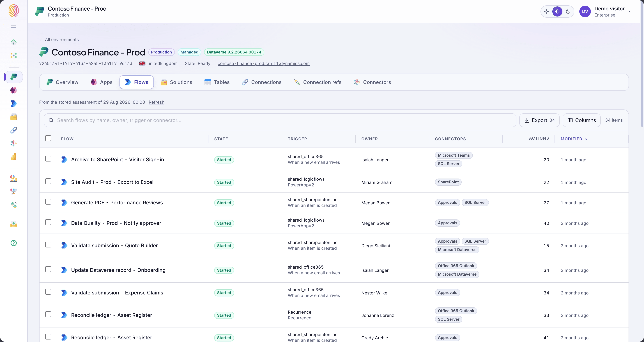Check Generate PDF - Performance Reviews checkbox

[48, 202]
